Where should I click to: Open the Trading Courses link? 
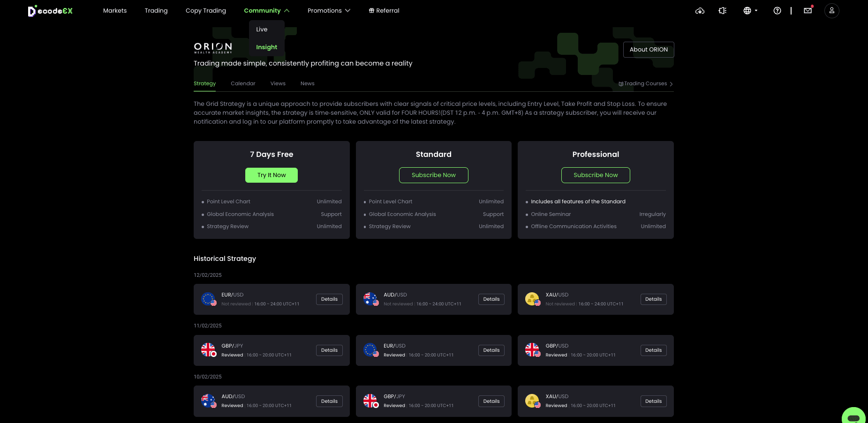[646, 84]
